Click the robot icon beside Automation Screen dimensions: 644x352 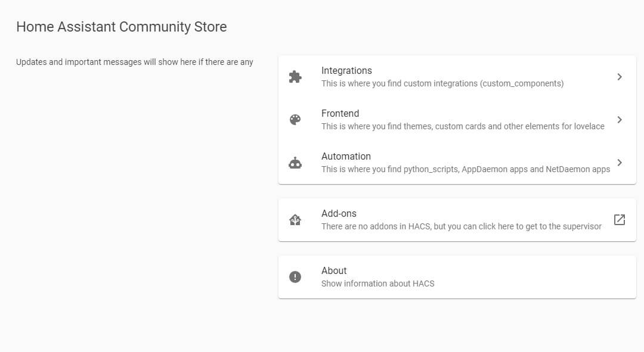click(x=295, y=163)
